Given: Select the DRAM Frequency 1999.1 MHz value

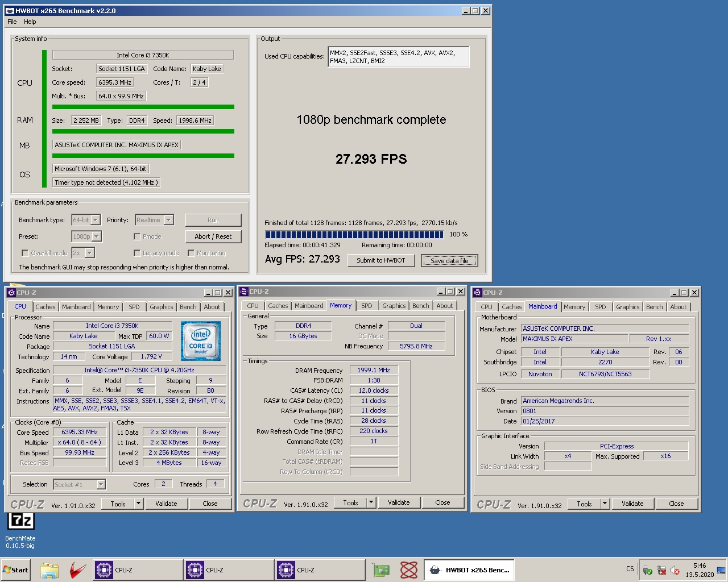Looking at the screenshot, I should pos(374,370).
